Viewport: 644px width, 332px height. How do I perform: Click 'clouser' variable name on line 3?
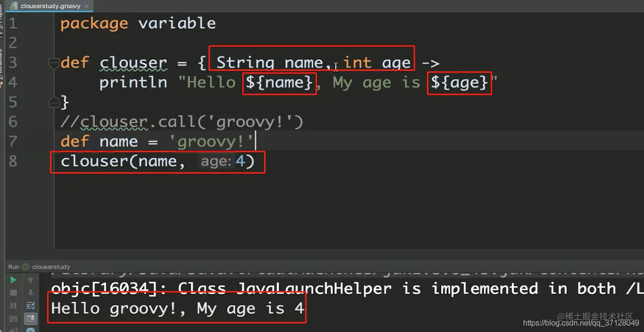pos(133,63)
